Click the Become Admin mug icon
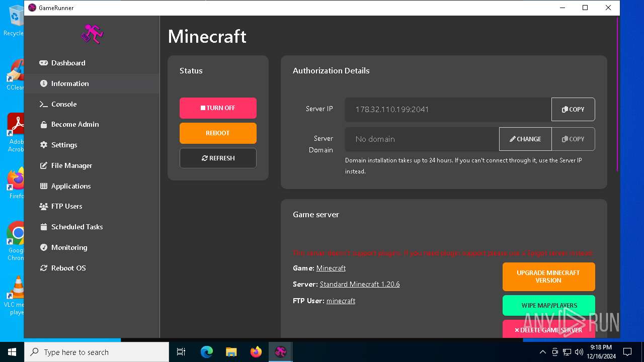Image resolution: width=644 pixels, height=362 pixels. pyautogui.click(x=43, y=124)
